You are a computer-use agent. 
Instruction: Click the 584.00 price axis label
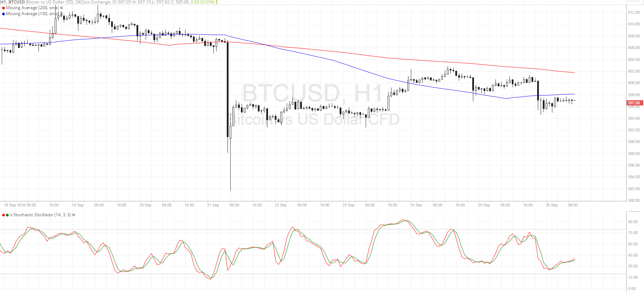point(634,177)
